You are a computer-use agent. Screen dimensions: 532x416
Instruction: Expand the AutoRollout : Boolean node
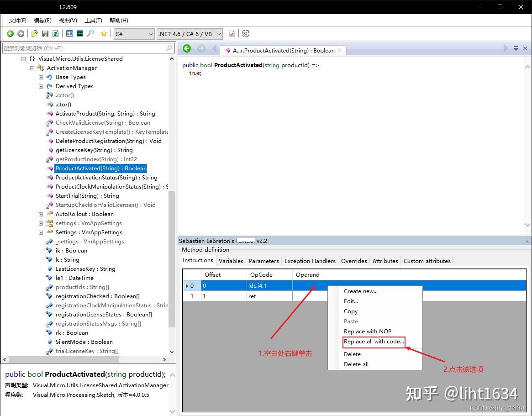[x=41, y=214]
